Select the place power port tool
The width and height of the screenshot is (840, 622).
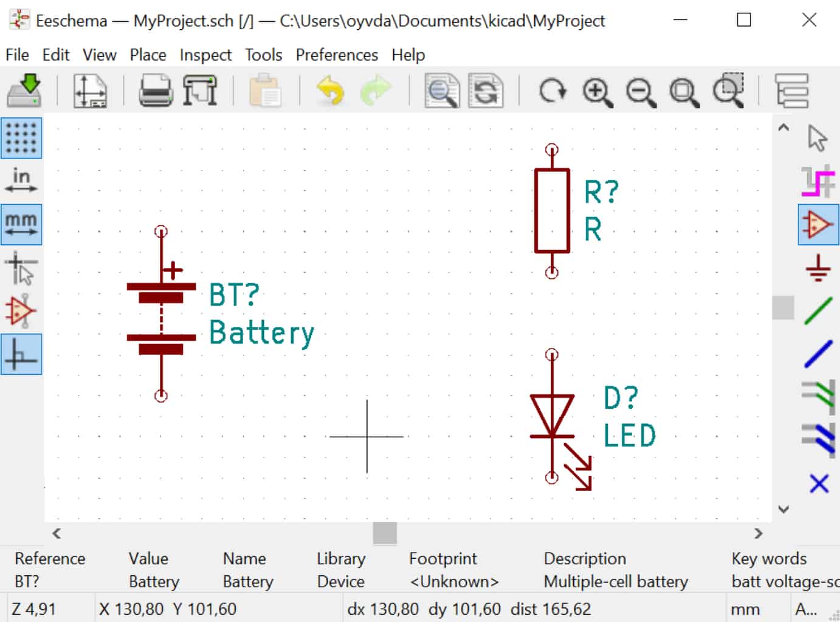819,267
